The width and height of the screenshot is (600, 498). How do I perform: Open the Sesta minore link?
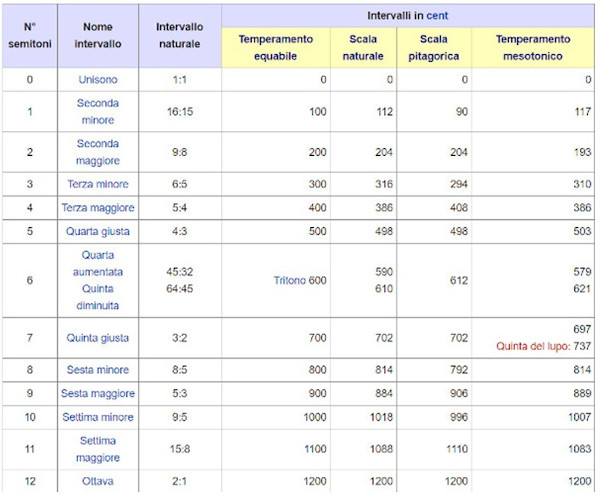click(x=105, y=370)
